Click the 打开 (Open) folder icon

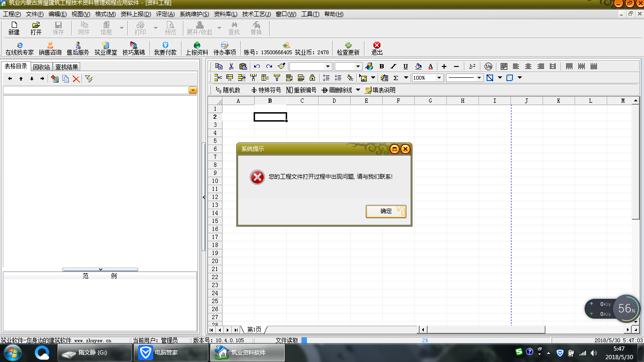[36, 25]
